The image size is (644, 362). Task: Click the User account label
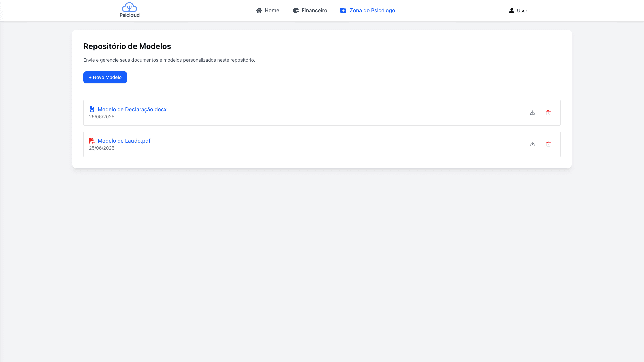(x=522, y=10)
